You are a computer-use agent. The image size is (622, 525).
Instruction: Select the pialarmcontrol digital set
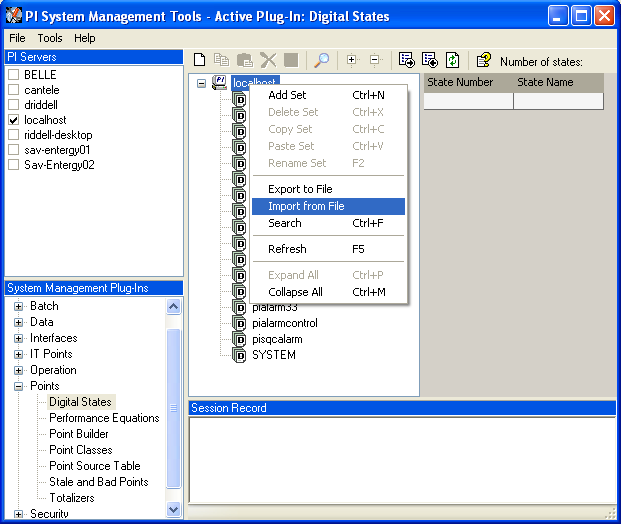click(x=285, y=323)
